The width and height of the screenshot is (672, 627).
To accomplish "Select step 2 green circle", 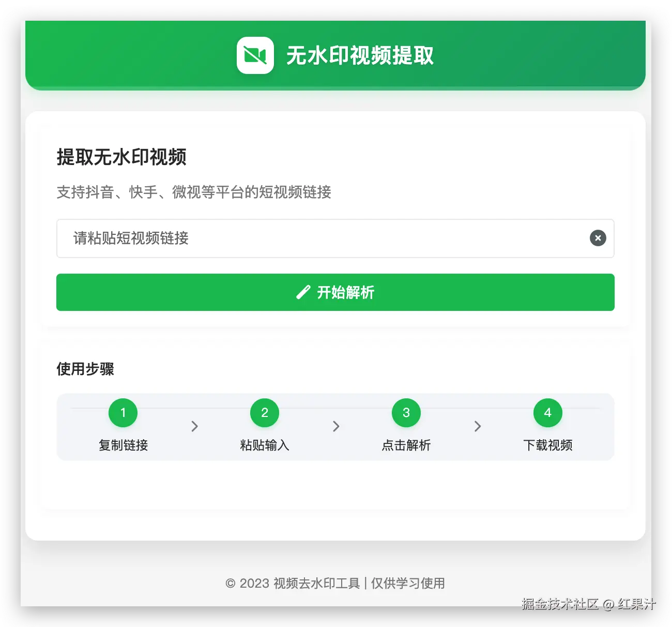I will tap(265, 413).
